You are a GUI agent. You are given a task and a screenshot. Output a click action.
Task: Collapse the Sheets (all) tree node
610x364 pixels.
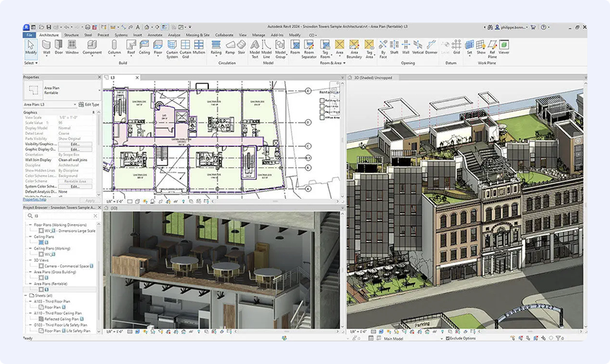pyautogui.click(x=25, y=295)
